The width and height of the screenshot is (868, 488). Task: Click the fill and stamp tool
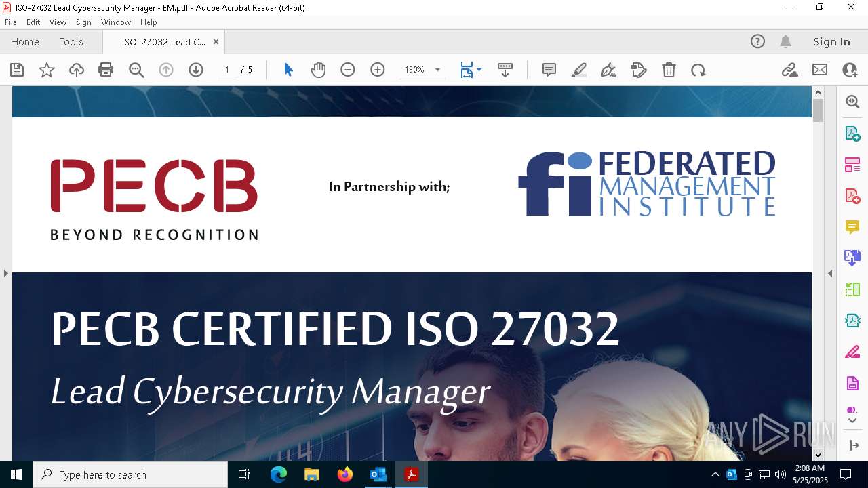(639, 70)
